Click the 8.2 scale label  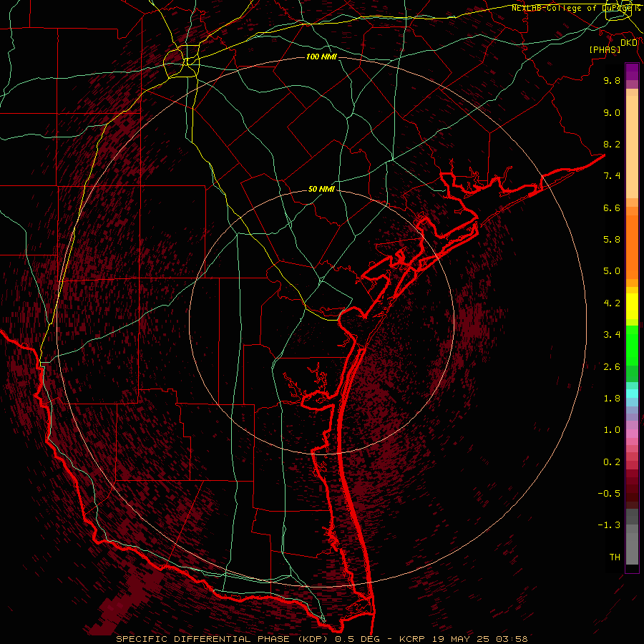point(612,144)
